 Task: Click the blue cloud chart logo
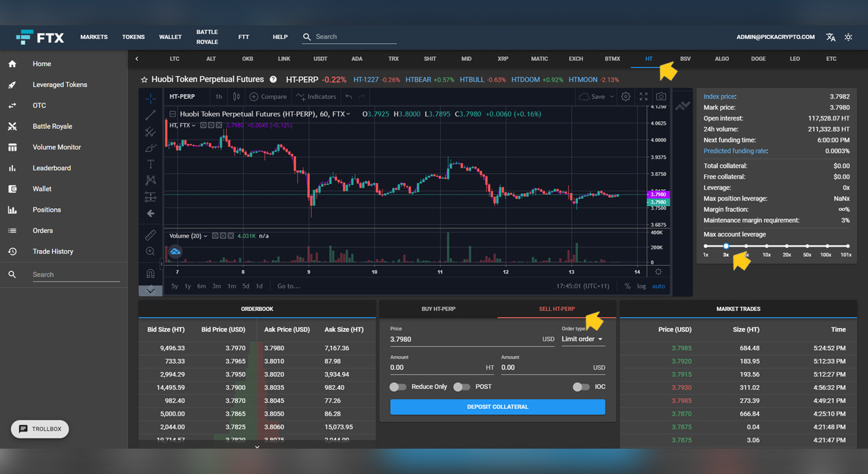(176, 251)
